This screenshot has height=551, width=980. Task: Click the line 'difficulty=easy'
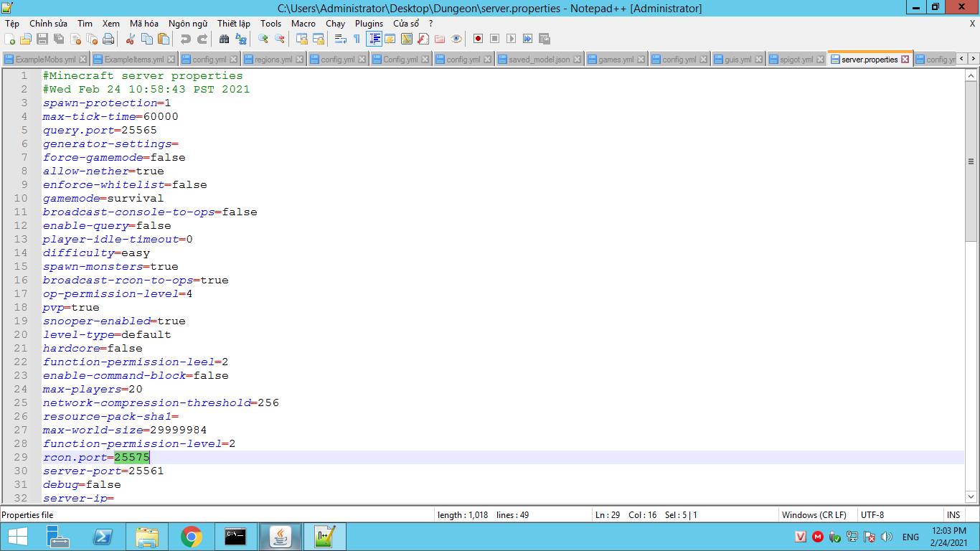pos(96,253)
